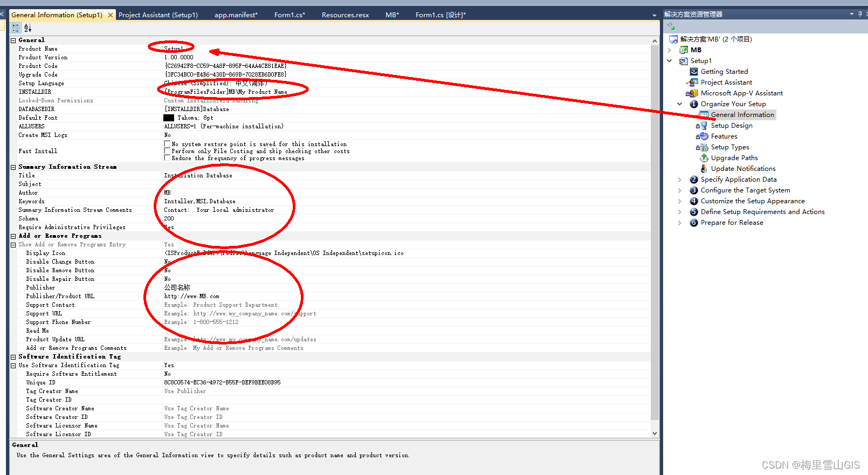Click the number 4 icon for Customize the Setup Appearance
The width and height of the screenshot is (868, 475).
pyautogui.click(x=694, y=201)
